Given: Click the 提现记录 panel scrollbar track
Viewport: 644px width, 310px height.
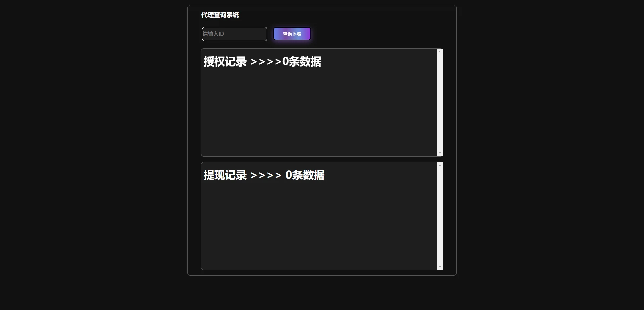Looking at the screenshot, I should click(440, 216).
